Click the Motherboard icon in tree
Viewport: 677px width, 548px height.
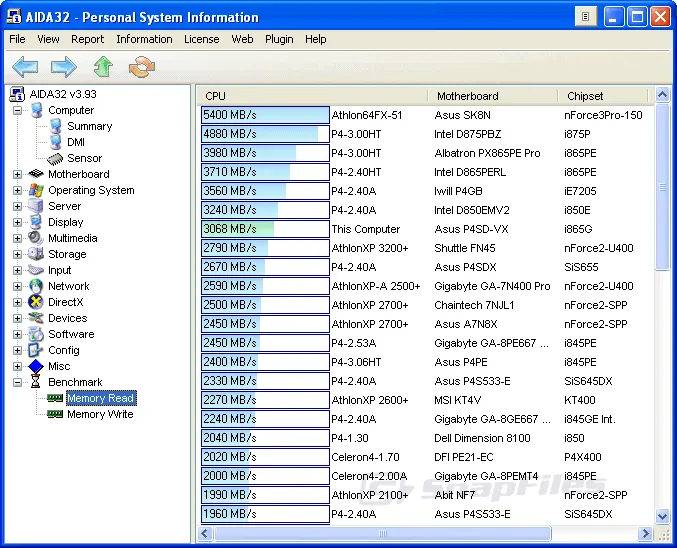[36, 174]
